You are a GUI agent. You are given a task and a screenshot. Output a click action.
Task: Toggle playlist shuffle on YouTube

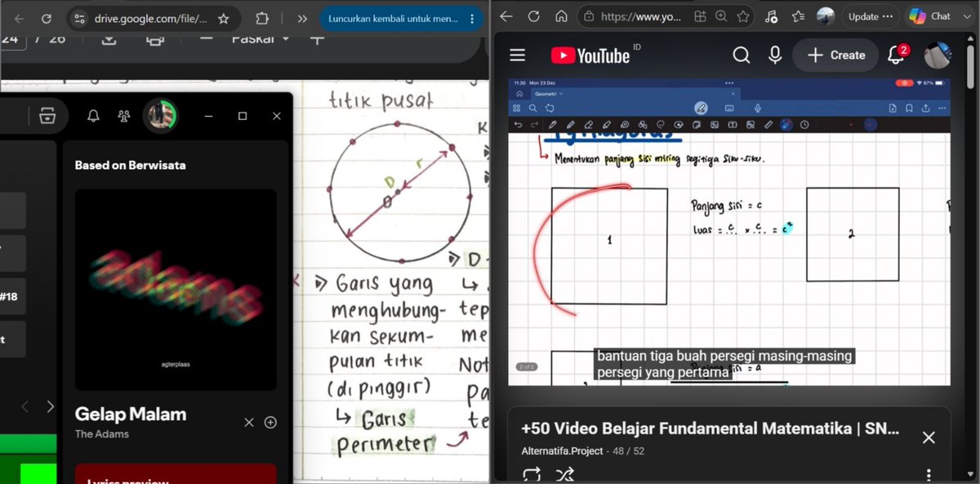pyautogui.click(x=564, y=473)
